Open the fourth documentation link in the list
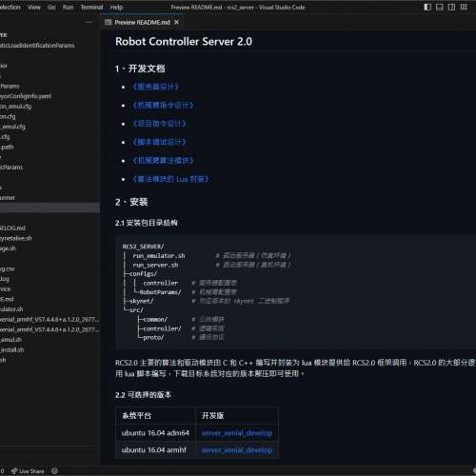 click(159, 142)
